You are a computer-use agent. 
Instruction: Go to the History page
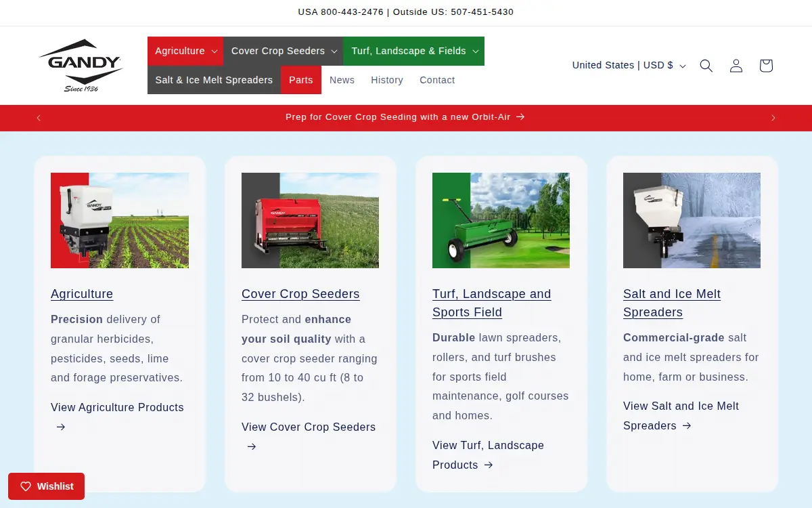click(x=387, y=80)
